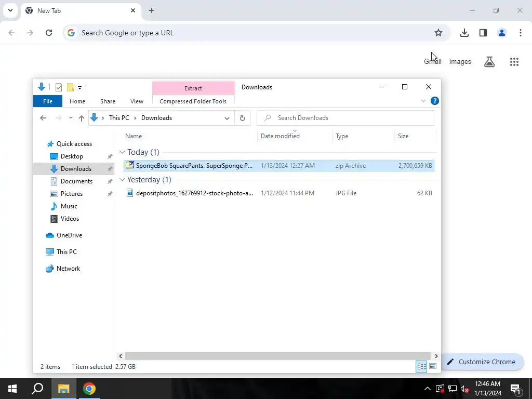Go up one folder level
Image resolution: width=532 pixels, height=399 pixels.
(x=82, y=118)
